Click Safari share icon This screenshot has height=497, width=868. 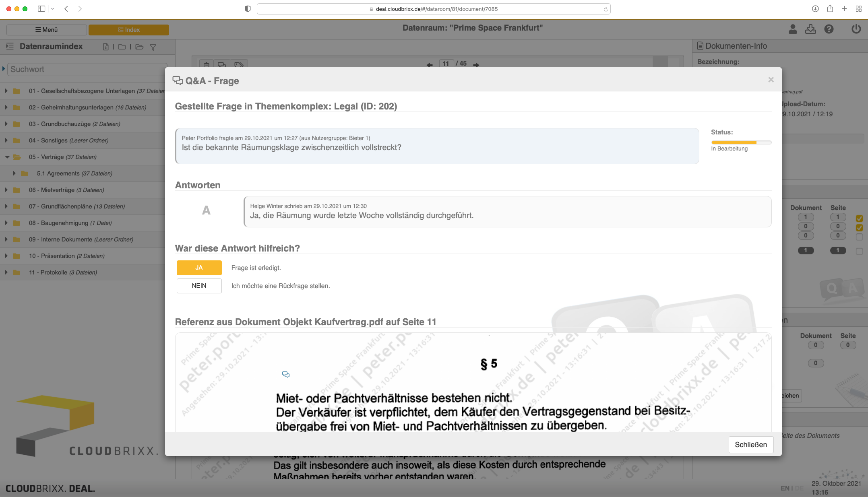pyautogui.click(x=830, y=8)
